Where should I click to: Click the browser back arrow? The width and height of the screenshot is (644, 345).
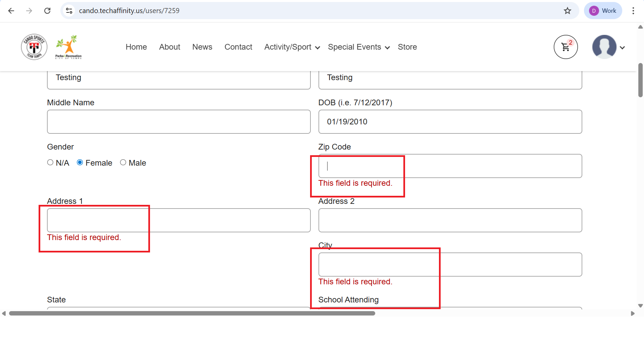tap(11, 11)
